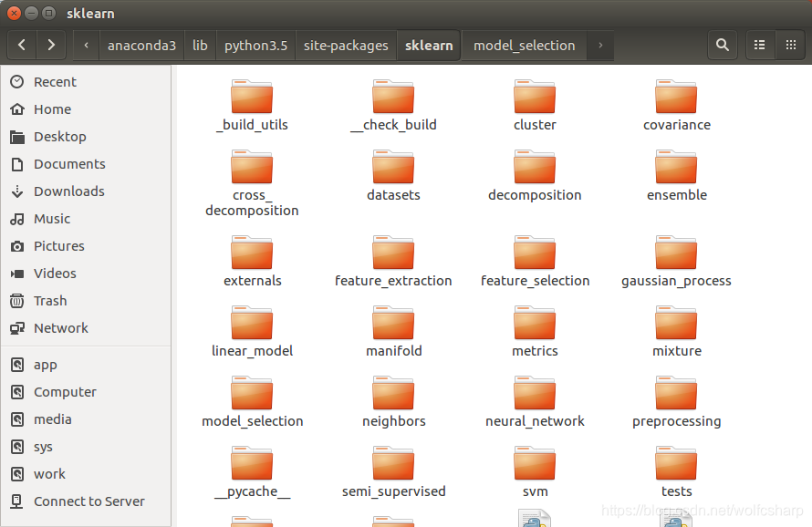This screenshot has height=527, width=812.
Task: Select the model_selection folder icon
Action: (252, 393)
